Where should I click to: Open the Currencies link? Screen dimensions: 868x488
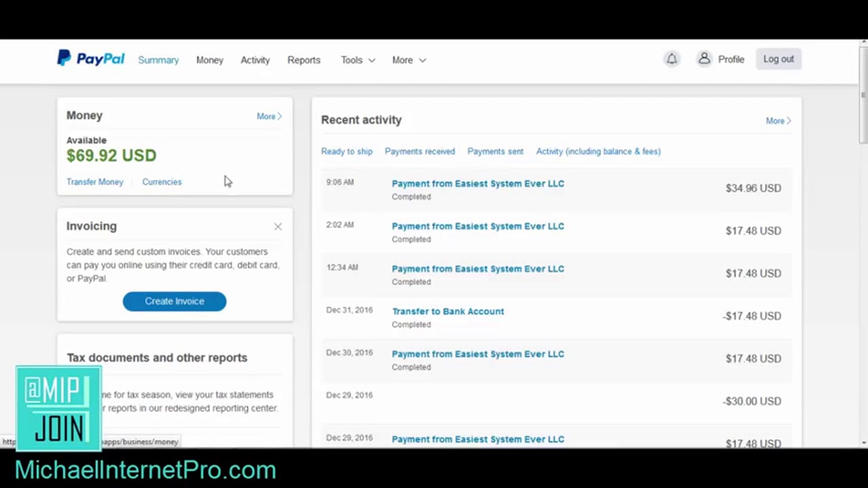click(x=162, y=182)
